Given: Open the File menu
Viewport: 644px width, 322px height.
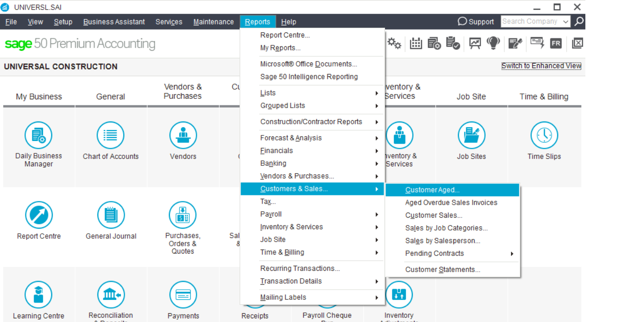Looking at the screenshot, I should pyautogui.click(x=11, y=22).
